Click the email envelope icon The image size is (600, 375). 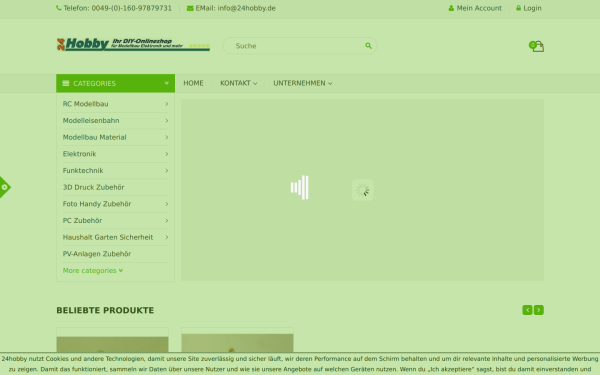tap(190, 8)
